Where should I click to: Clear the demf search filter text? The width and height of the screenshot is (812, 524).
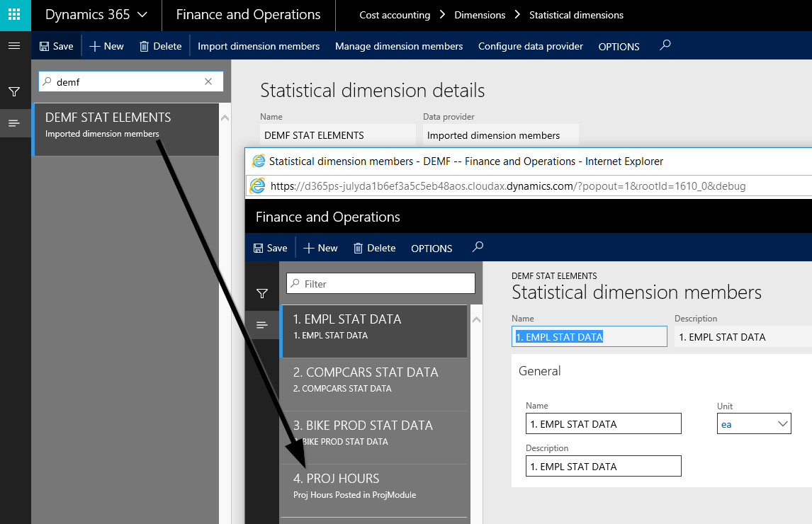click(208, 82)
